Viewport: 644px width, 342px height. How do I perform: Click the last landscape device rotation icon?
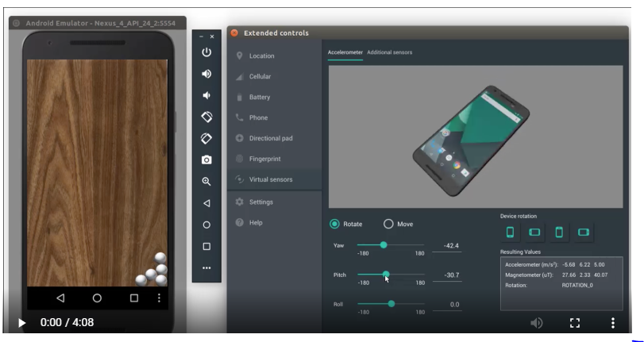pos(584,232)
